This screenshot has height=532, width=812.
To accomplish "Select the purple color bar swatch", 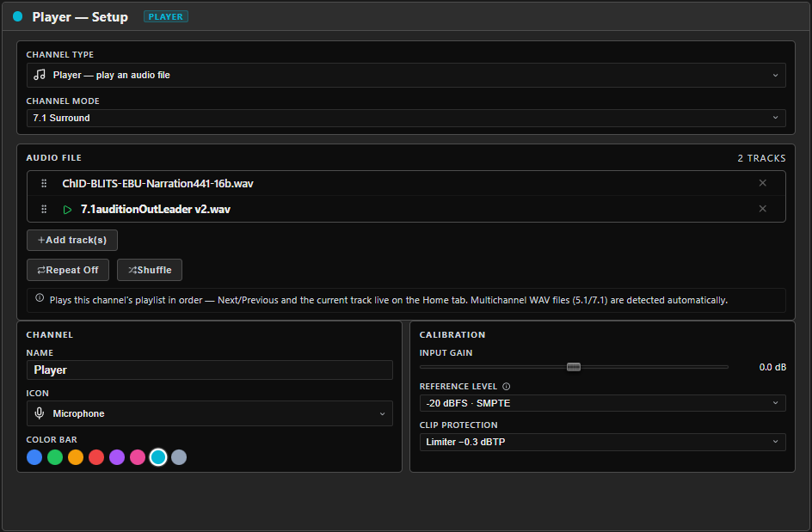I will tap(117, 457).
